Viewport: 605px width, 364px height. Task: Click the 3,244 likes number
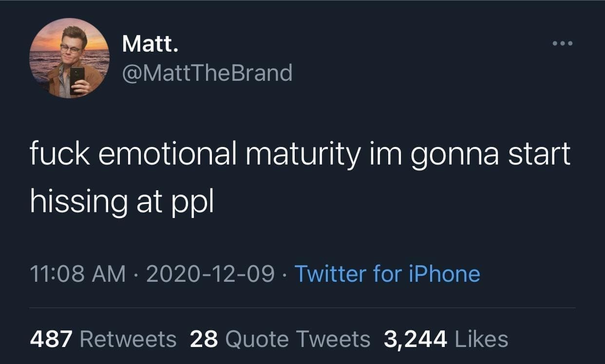(x=415, y=339)
